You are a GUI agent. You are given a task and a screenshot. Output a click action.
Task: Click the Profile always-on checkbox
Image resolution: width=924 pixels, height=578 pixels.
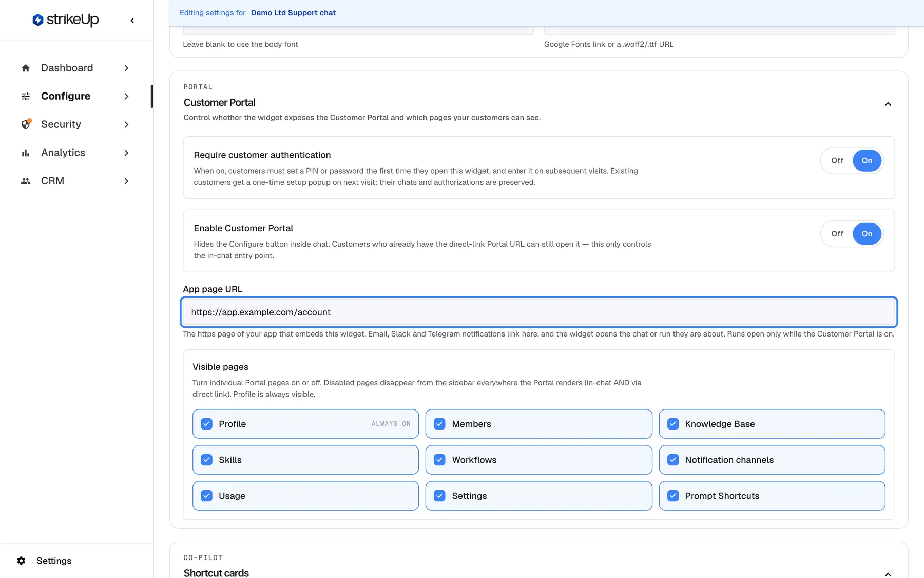pos(206,424)
